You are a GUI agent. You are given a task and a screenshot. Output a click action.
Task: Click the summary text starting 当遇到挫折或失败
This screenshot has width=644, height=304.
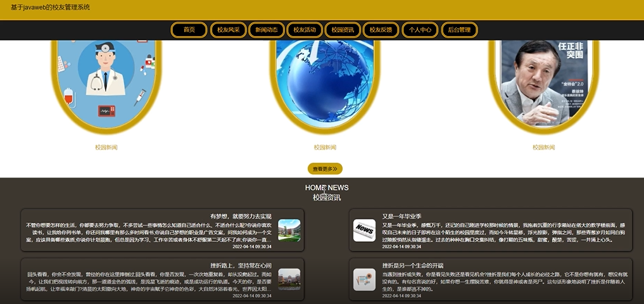coord(505,282)
